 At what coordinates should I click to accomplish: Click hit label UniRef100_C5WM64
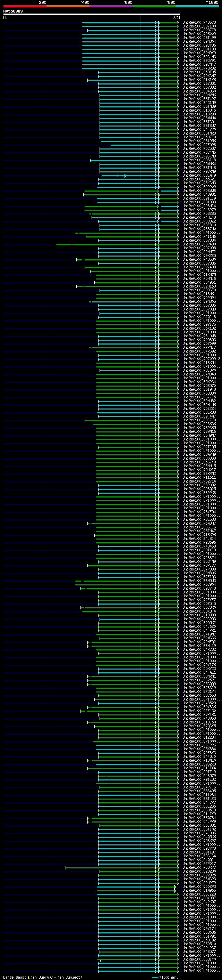[199, 164]
